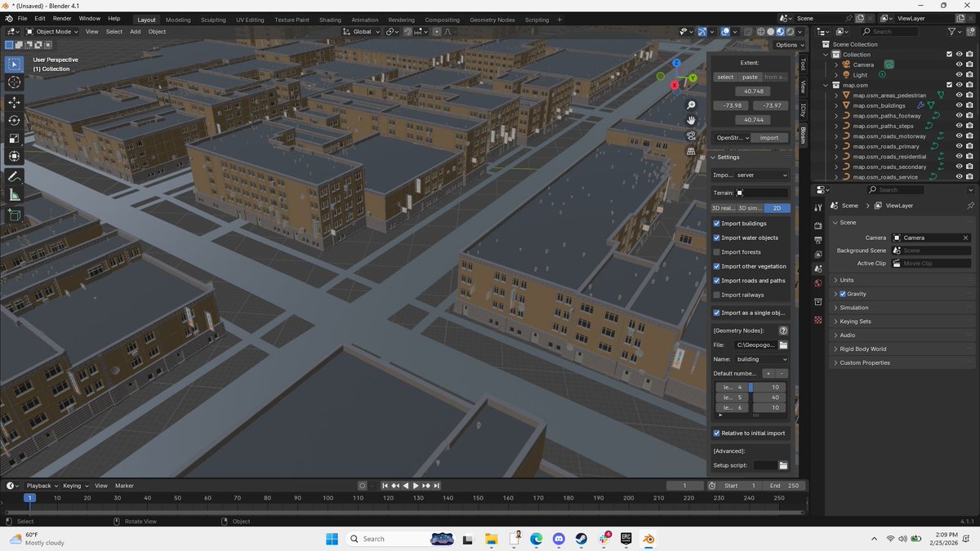
Task: Switch orthographic/perspective grid icon
Action: click(x=691, y=151)
